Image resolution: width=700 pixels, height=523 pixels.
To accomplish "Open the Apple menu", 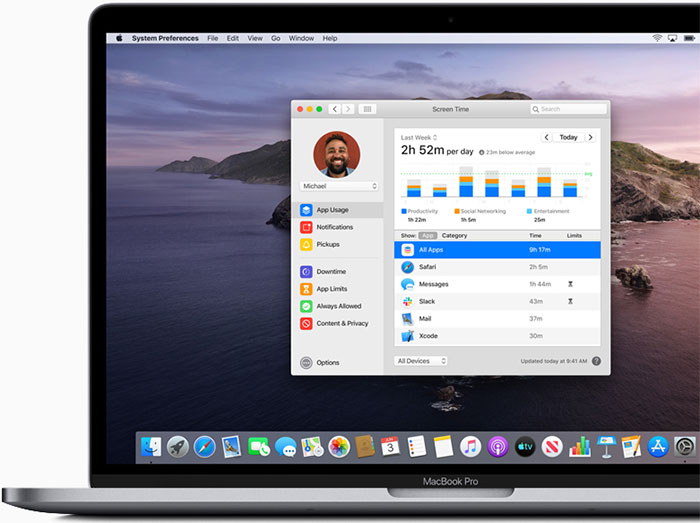I will 119,38.
